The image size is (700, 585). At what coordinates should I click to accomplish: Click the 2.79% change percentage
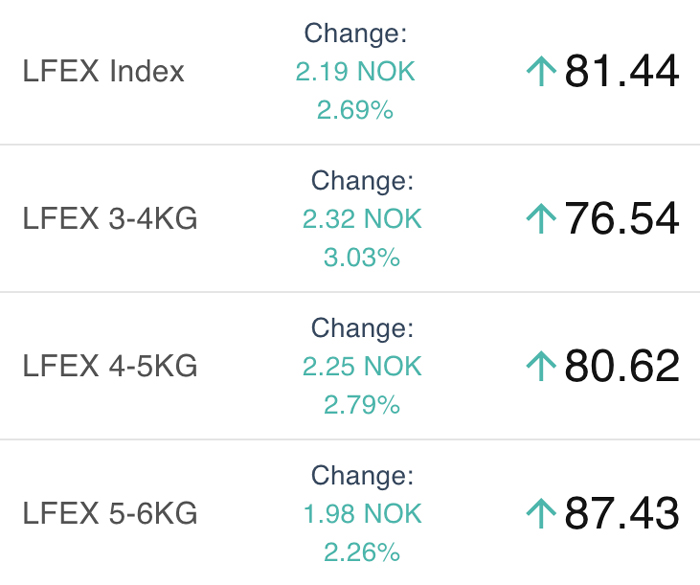362,405
